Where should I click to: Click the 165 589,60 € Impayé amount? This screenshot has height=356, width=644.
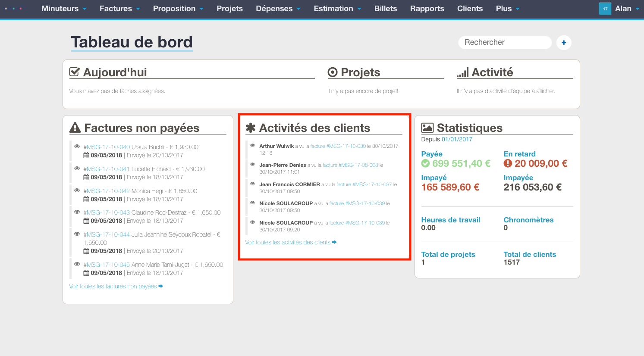(x=450, y=187)
